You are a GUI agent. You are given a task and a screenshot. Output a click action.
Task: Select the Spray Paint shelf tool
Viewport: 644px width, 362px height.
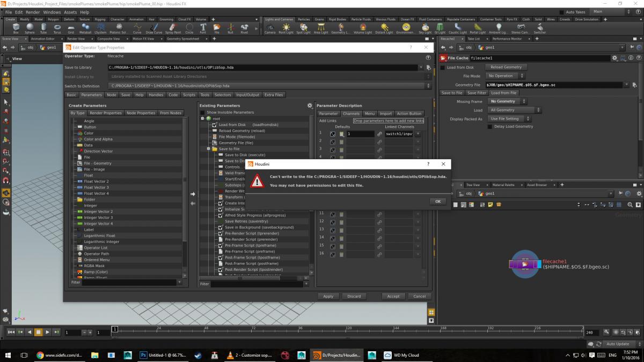pyautogui.click(x=172, y=28)
